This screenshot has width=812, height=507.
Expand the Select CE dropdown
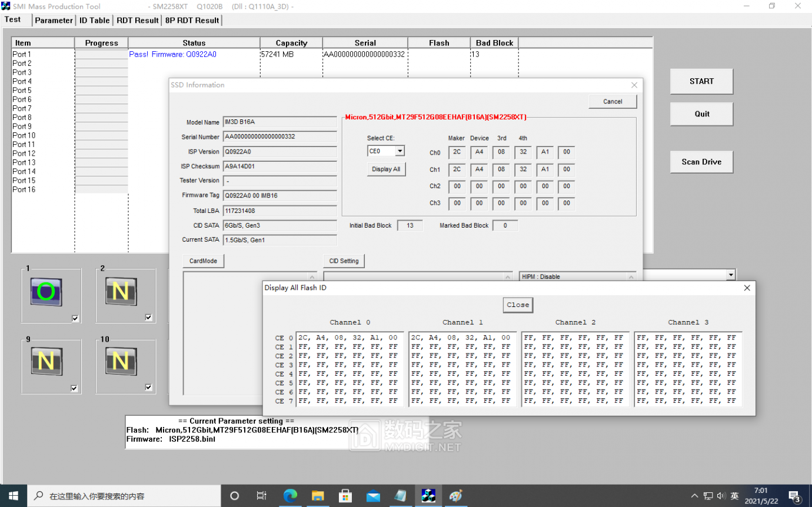tap(400, 151)
